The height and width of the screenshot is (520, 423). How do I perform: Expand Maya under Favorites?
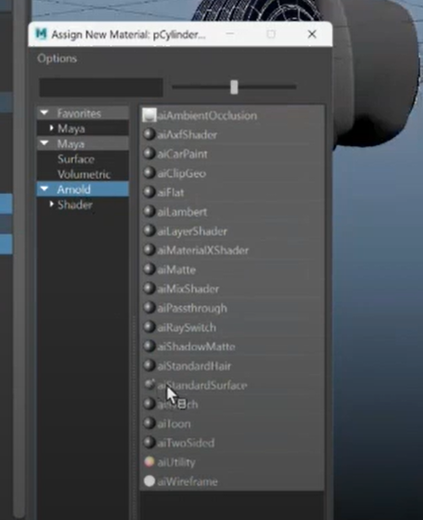tap(51, 128)
